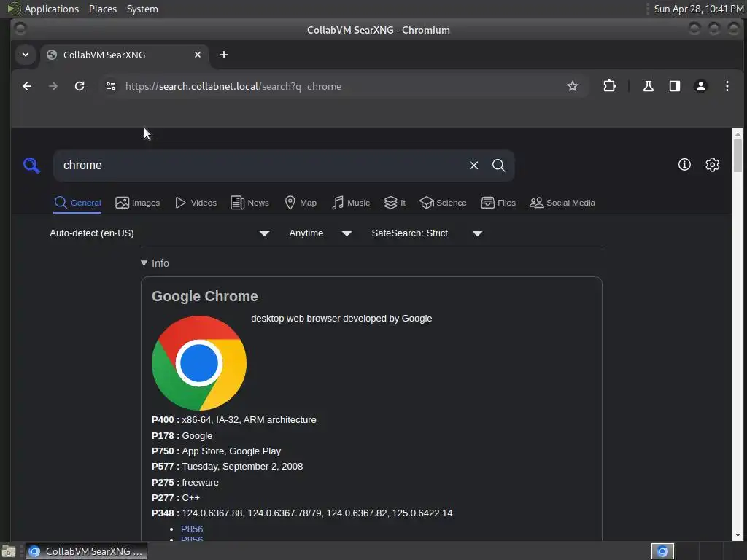Open the Extensions puzzle icon
The image size is (747, 560).
(609, 86)
